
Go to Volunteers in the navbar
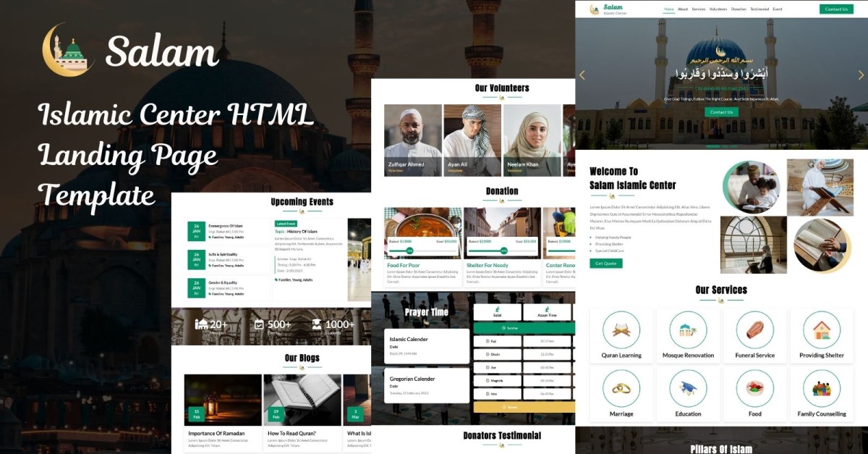pyautogui.click(x=718, y=9)
